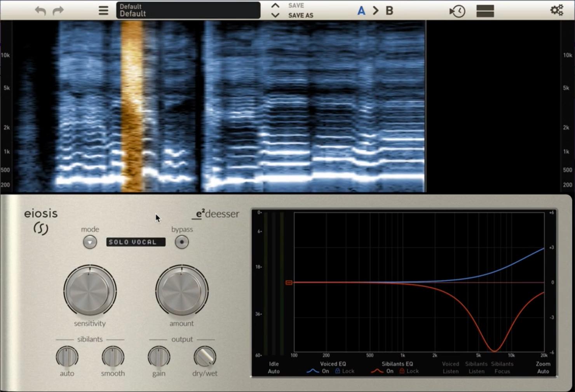Toggle the bypass button
Viewport: 575px width, 392px height.
coord(181,242)
